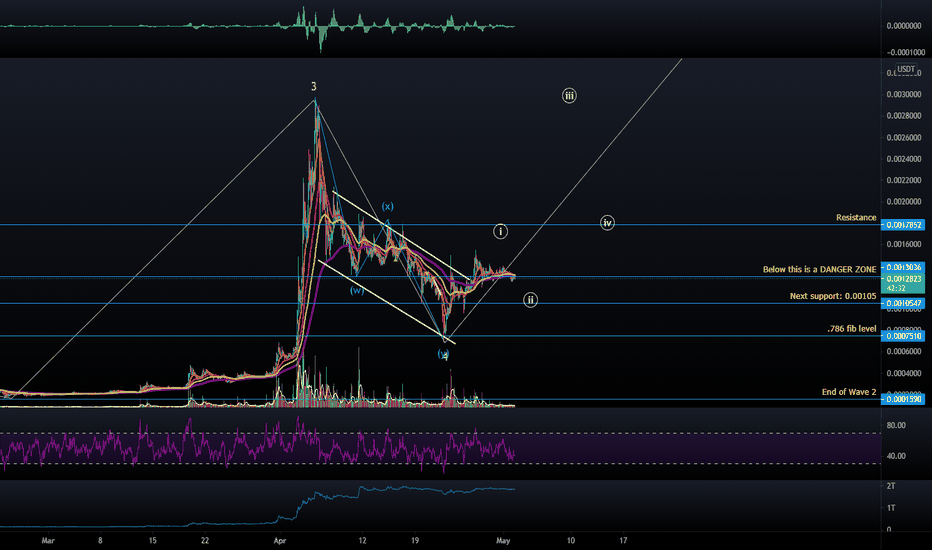
Task: Select the "(x)" wave label
Action: pos(388,206)
